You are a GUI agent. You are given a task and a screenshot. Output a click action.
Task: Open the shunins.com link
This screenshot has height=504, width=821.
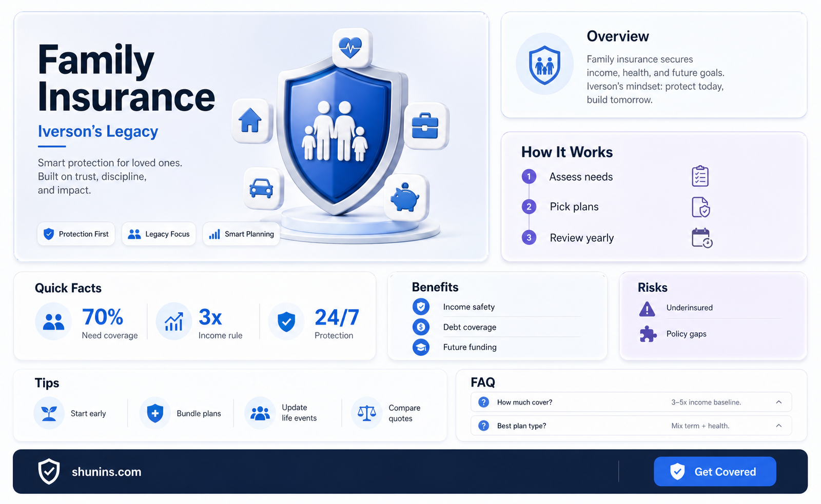tap(107, 472)
